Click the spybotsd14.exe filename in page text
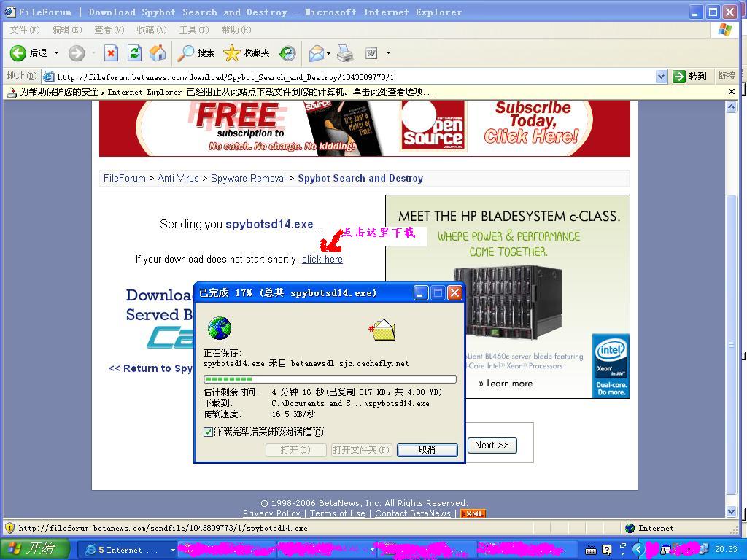 (269, 224)
